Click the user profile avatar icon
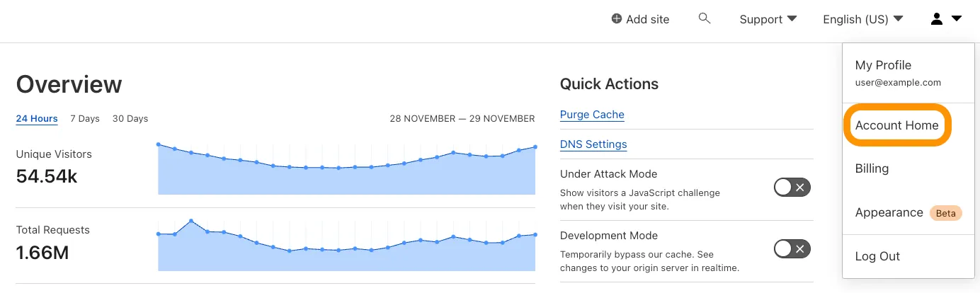980x293 pixels. [936, 19]
